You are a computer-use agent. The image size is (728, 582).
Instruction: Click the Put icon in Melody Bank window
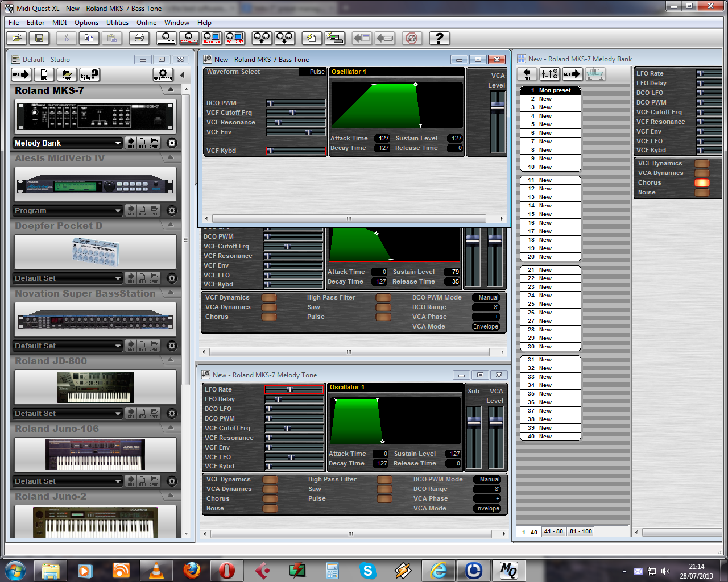[x=527, y=74]
